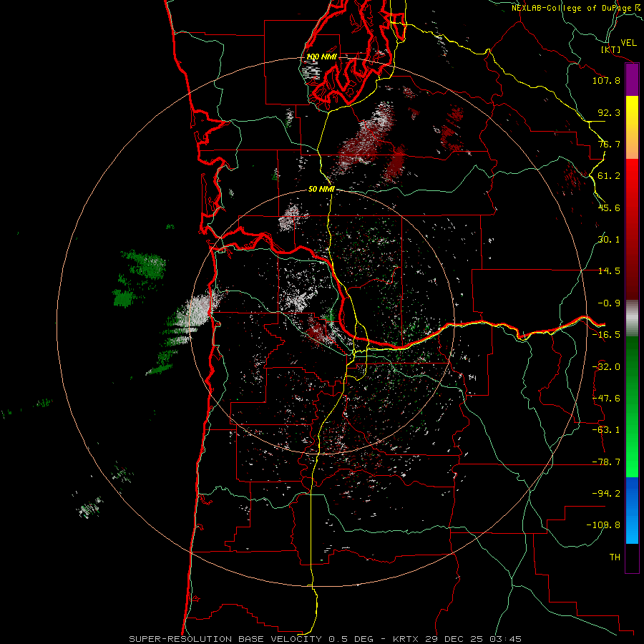Click the yellow-orange segment of the color bar
This screenshot has width=644, height=644.
coord(632,127)
